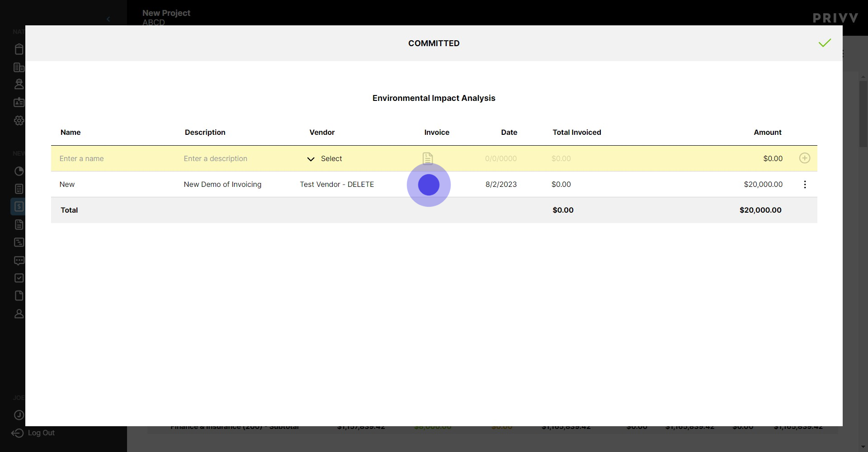Select the Total row $20,000.00 value
868x452 pixels.
coord(760,210)
